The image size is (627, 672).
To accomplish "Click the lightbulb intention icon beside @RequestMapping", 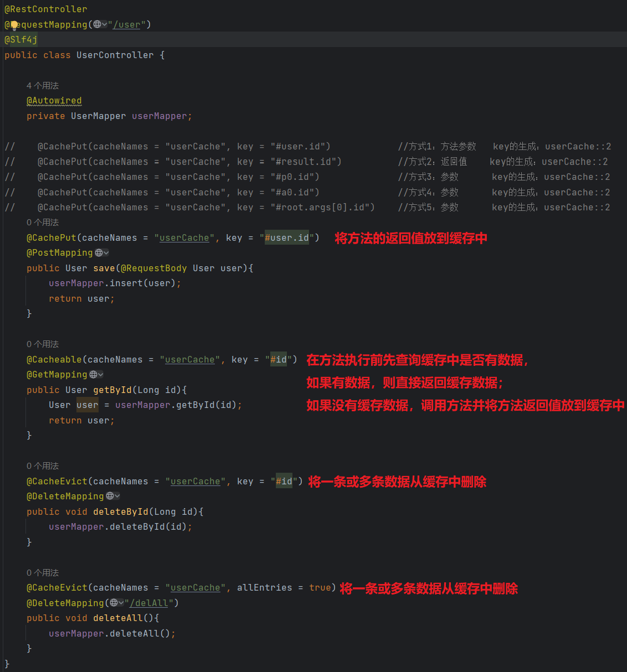I will click(x=13, y=25).
